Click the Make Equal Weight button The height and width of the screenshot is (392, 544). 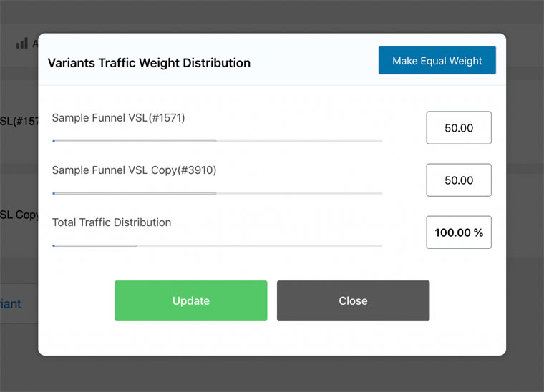click(437, 60)
